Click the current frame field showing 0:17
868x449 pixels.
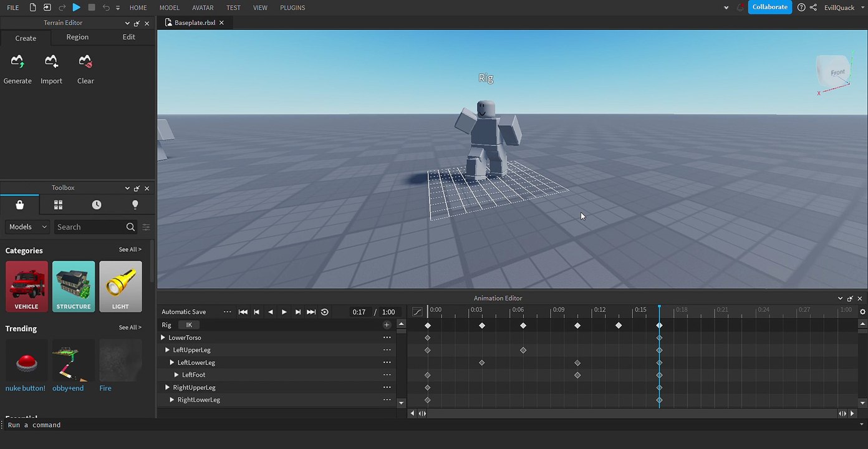point(359,312)
